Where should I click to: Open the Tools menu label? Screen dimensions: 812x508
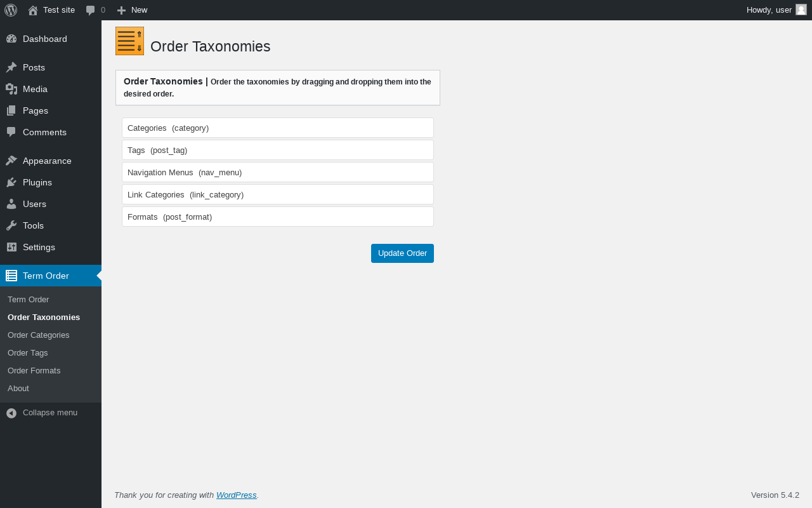(x=33, y=225)
